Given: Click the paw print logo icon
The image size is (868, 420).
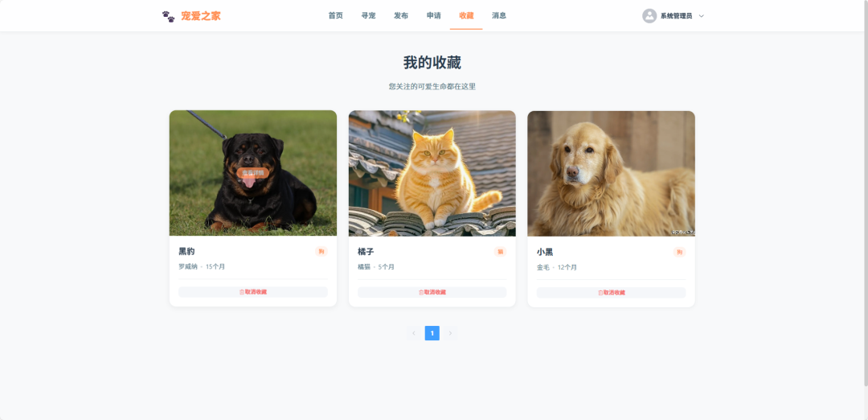Looking at the screenshot, I should coord(168,16).
